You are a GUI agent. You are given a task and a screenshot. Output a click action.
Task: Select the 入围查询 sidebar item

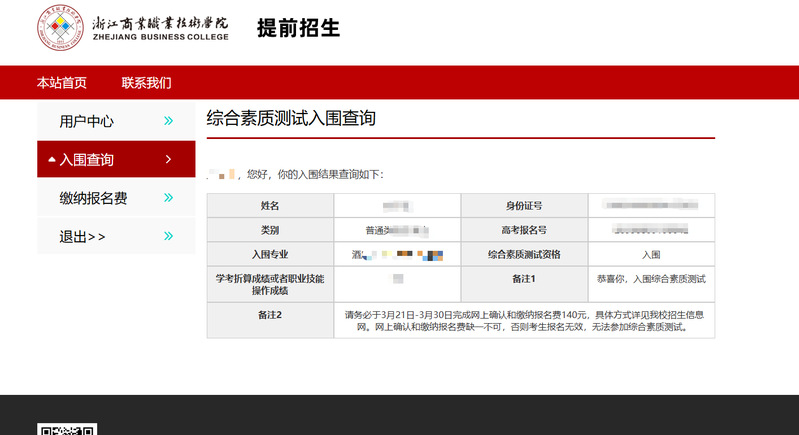tap(87, 159)
